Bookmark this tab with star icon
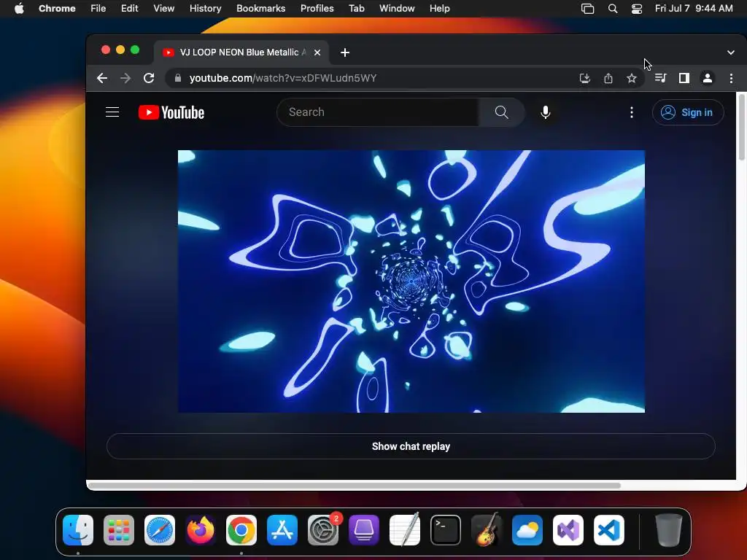747x560 pixels. click(632, 78)
